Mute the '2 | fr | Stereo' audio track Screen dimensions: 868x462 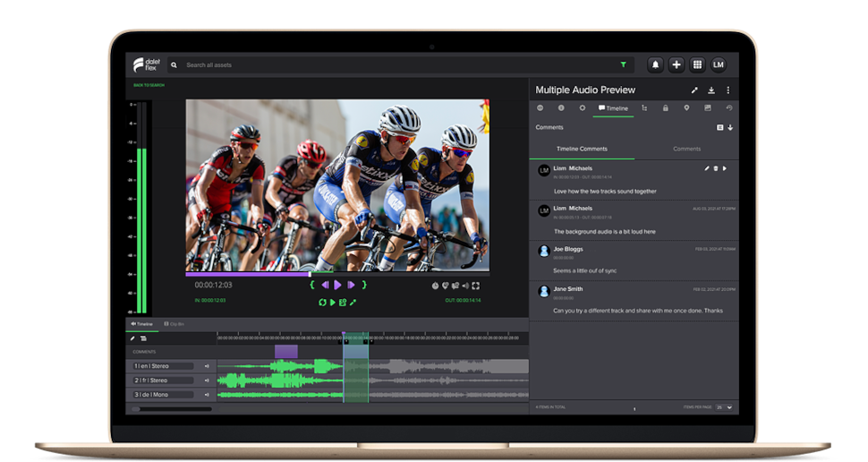point(207,381)
